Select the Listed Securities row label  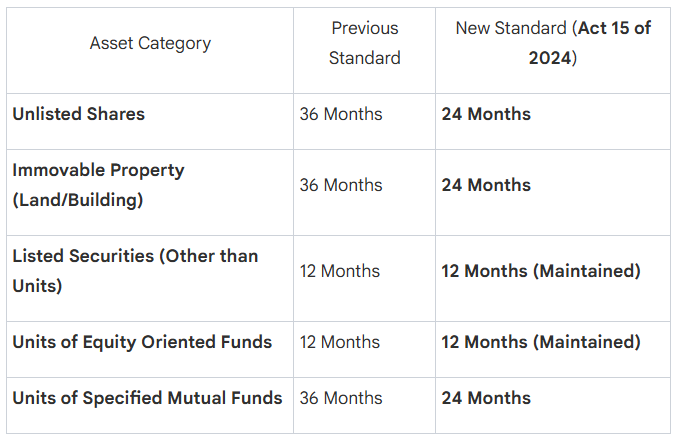[x=135, y=256]
